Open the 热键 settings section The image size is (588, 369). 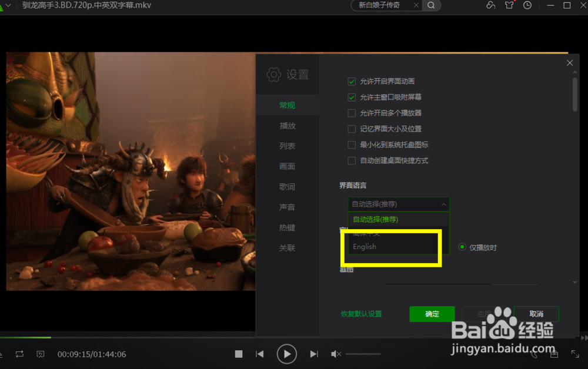(287, 227)
